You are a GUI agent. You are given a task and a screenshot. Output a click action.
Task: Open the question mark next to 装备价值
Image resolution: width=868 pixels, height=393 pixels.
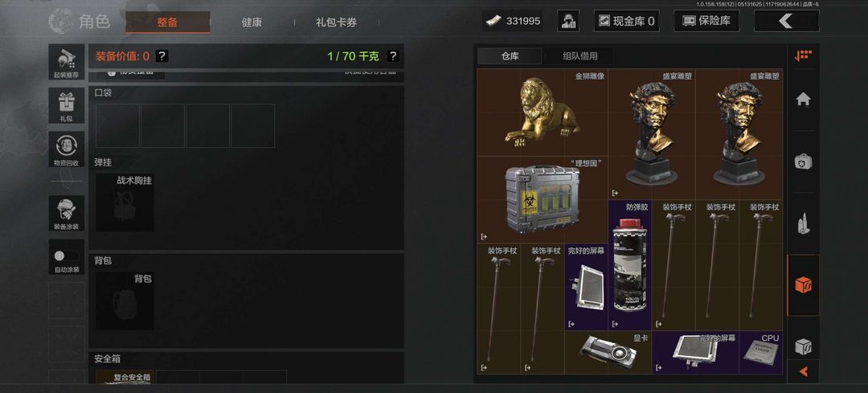161,56
